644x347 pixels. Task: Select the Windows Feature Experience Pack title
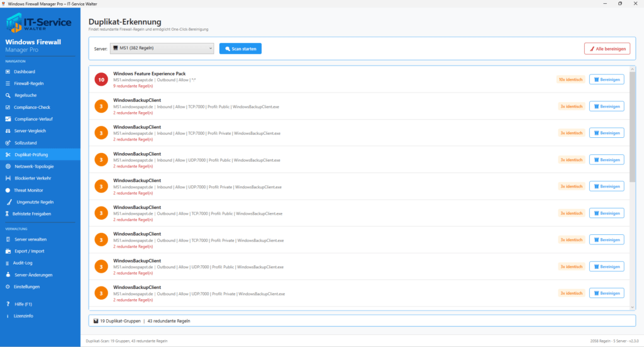tap(150, 74)
